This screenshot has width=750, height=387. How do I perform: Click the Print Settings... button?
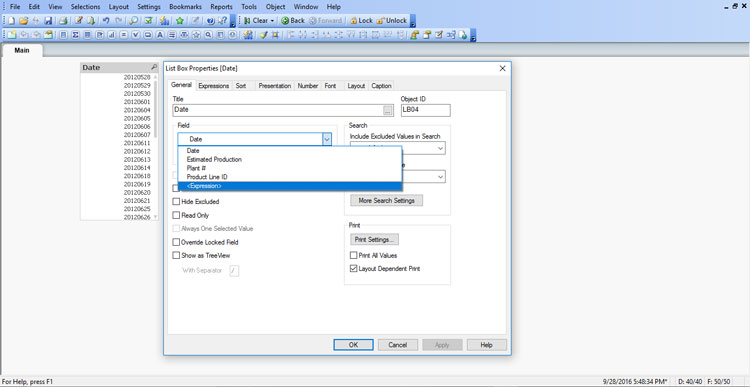click(x=375, y=239)
